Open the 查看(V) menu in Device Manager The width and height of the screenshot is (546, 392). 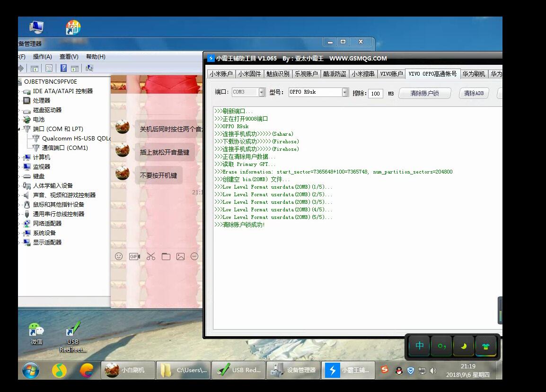(69, 57)
